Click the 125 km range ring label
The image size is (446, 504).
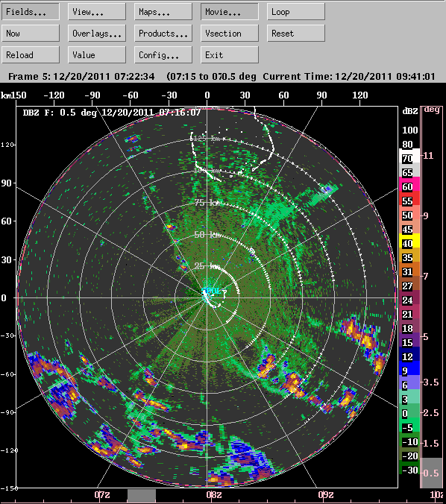206,139
